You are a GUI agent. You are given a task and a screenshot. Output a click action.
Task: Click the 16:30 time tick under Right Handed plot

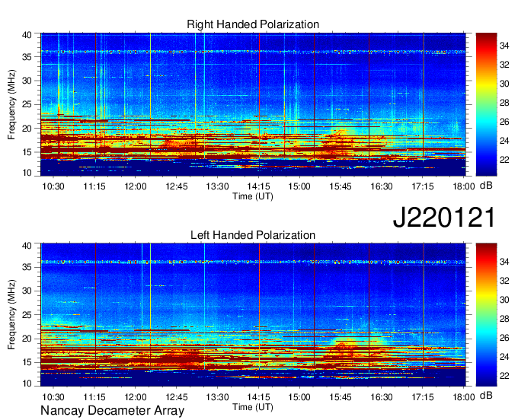[x=382, y=186]
